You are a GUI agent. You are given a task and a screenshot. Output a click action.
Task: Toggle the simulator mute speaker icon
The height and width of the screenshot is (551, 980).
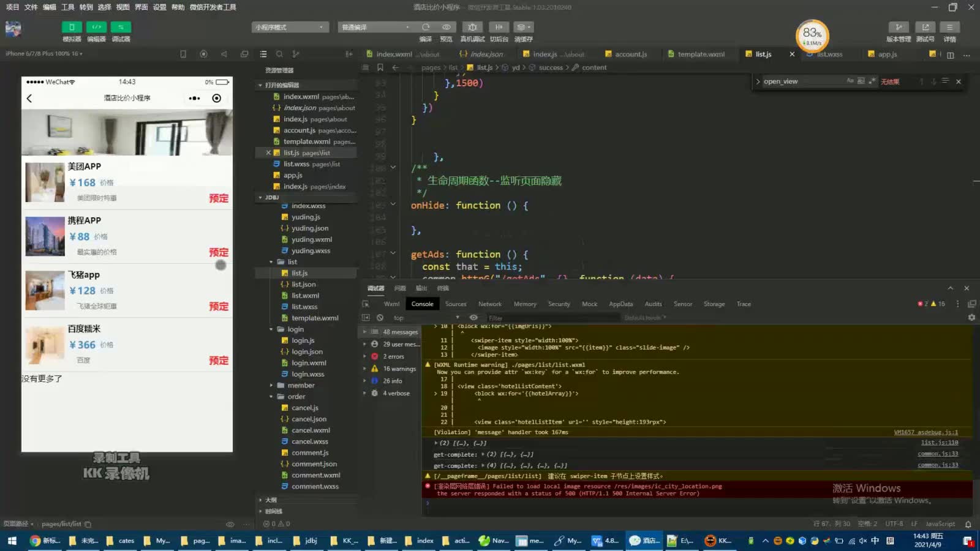click(224, 54)
